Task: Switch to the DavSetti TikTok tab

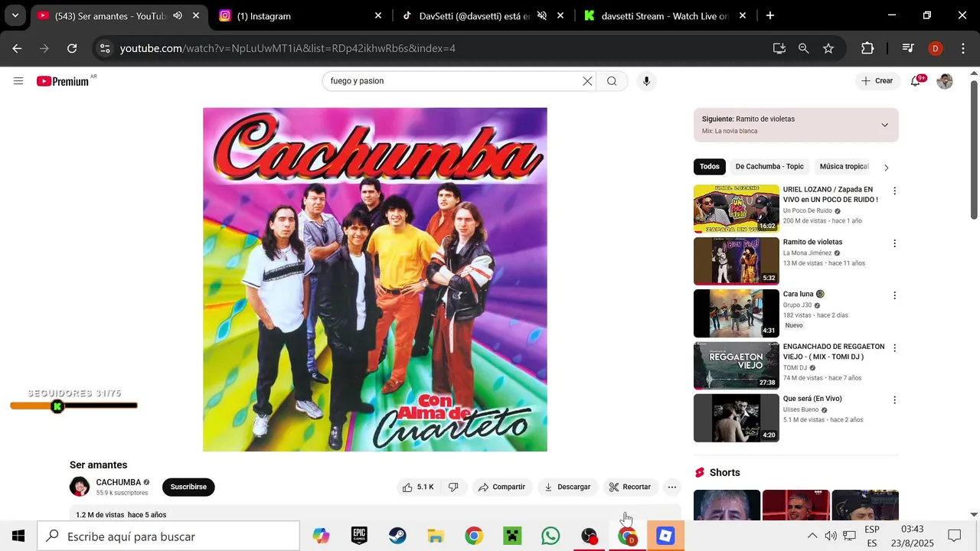Action: (x=482, y=15)
